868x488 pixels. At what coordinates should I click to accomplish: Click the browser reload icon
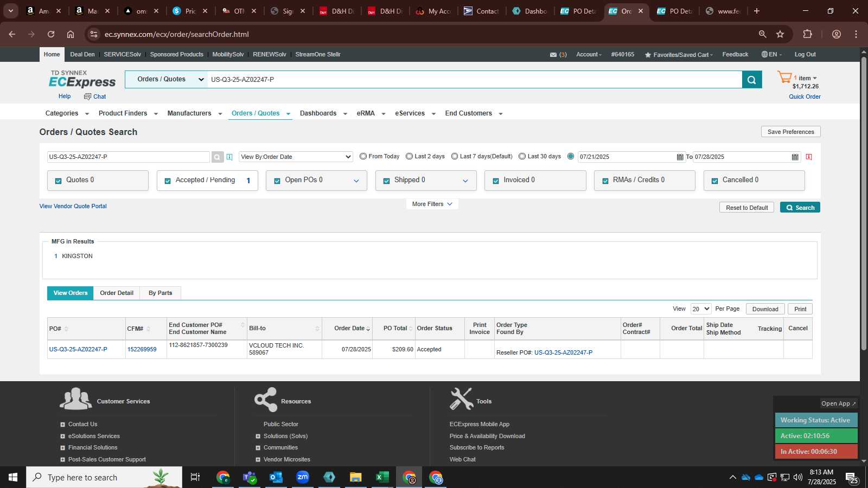51,34
